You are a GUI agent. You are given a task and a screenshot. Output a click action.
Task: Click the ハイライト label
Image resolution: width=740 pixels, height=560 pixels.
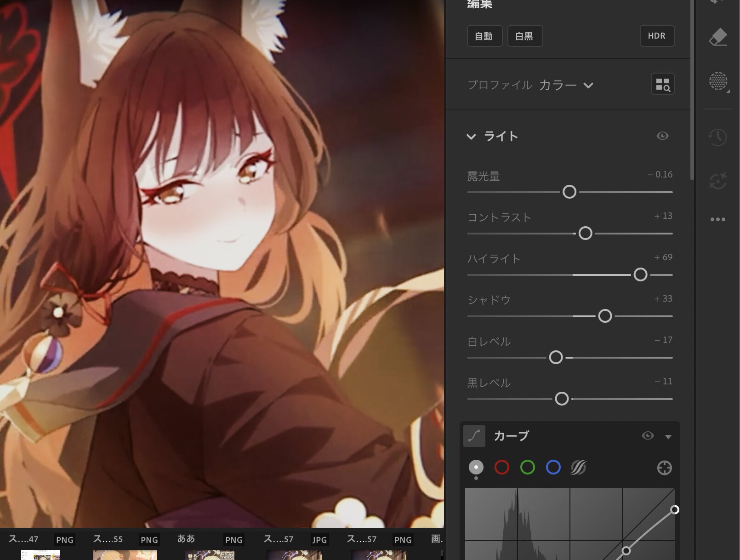pos(494,259)
